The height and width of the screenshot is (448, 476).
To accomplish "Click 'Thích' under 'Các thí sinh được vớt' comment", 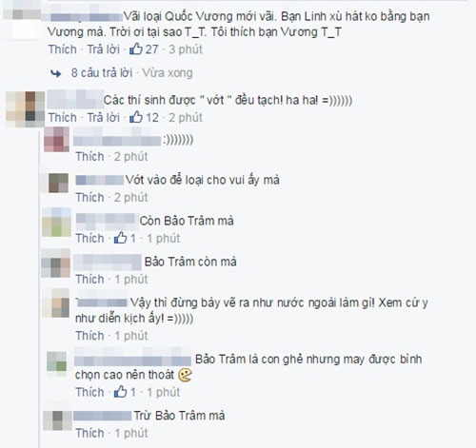I will point(63,118).
